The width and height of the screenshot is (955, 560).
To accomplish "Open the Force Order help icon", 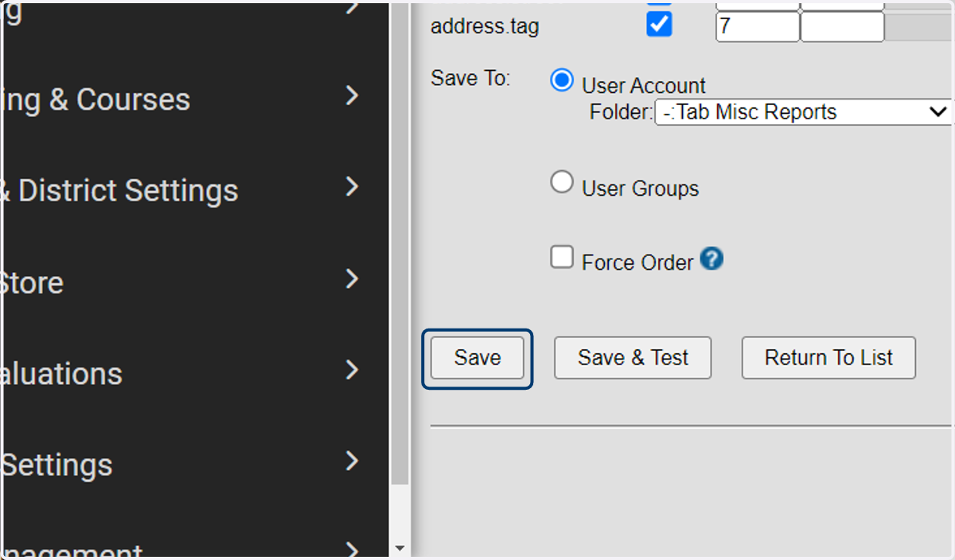I will 711,259.
